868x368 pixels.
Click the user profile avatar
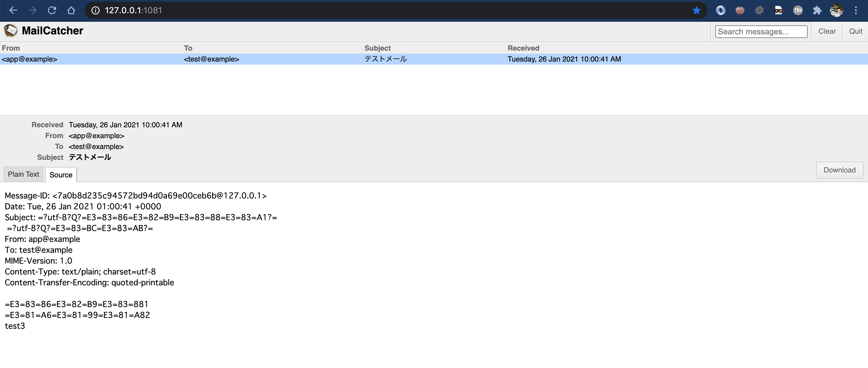click(836, 11)
